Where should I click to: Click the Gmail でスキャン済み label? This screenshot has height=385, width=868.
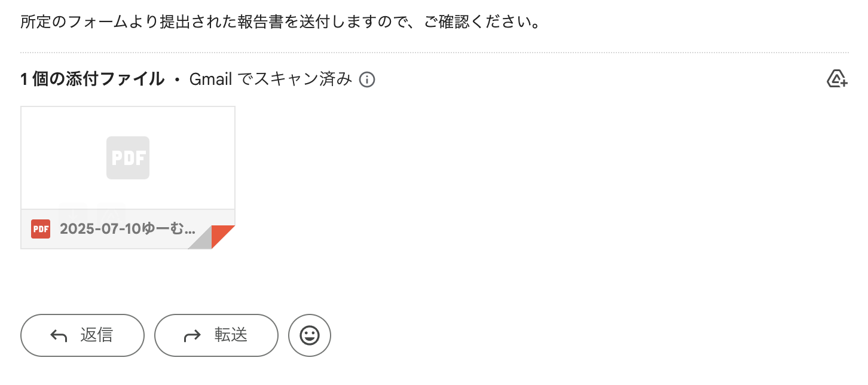point(270,79)
